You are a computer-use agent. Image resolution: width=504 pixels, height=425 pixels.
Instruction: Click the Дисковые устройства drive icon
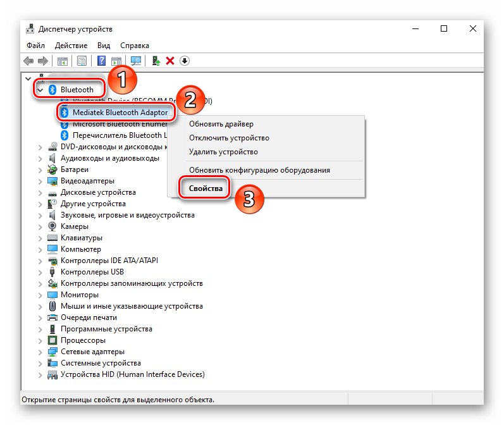point(52,194)
